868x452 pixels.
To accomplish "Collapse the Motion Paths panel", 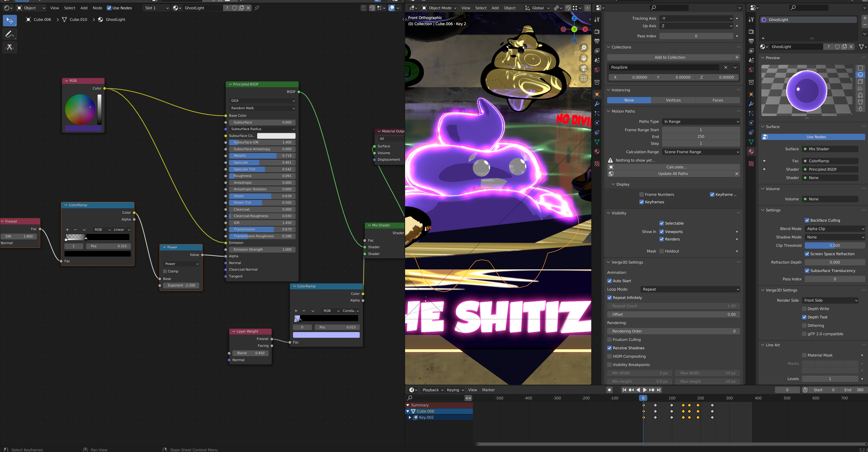I will (x=609, y=111).
